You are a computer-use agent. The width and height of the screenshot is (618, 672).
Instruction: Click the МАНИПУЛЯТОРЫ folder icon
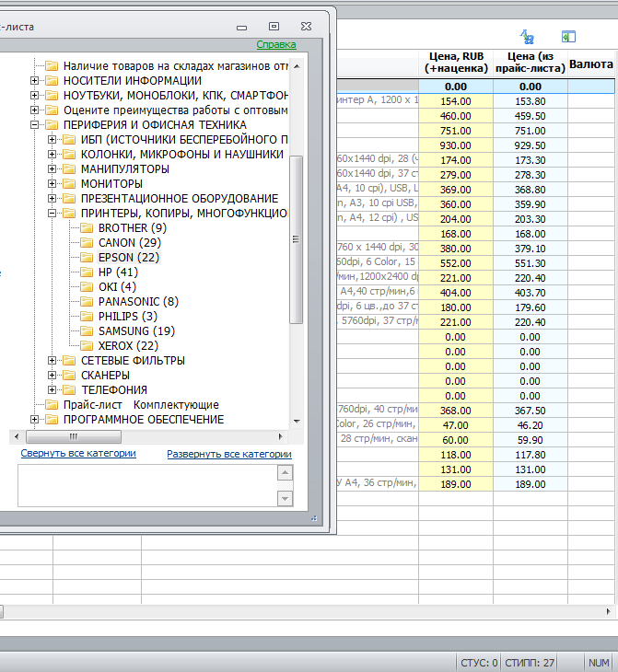(x=69, y=168)
